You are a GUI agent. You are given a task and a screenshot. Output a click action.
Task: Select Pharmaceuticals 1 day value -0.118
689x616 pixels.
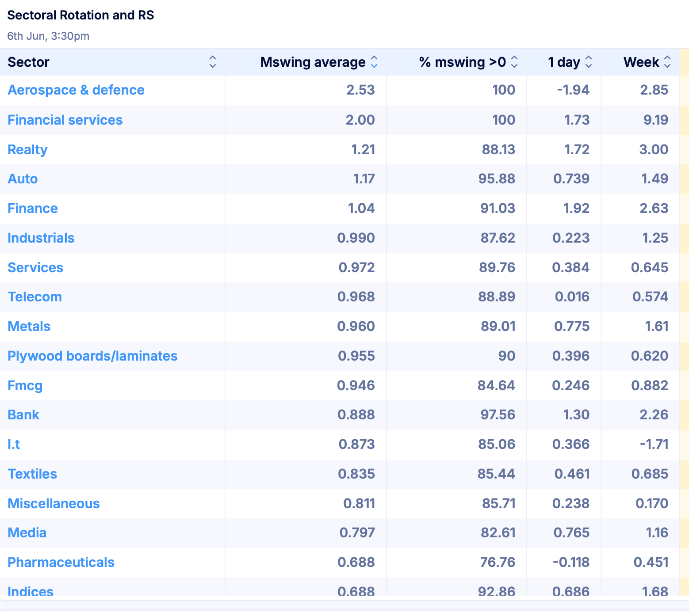pos(571,563)
